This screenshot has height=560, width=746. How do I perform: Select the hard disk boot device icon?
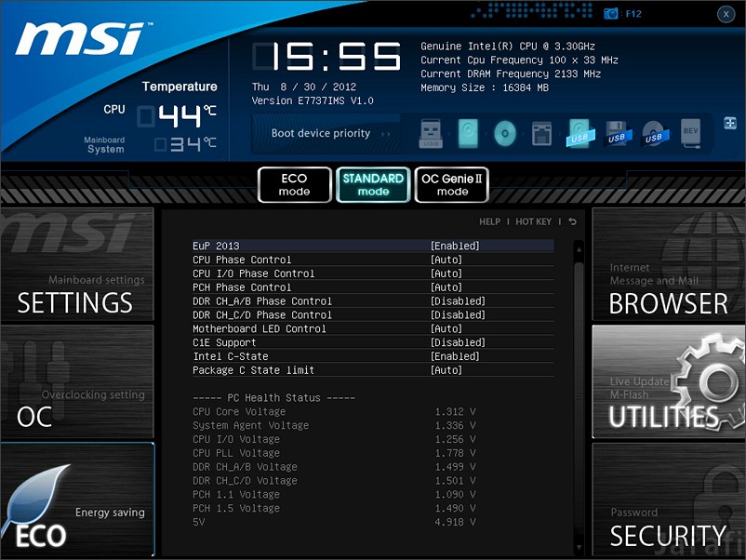tap(468, 134)
